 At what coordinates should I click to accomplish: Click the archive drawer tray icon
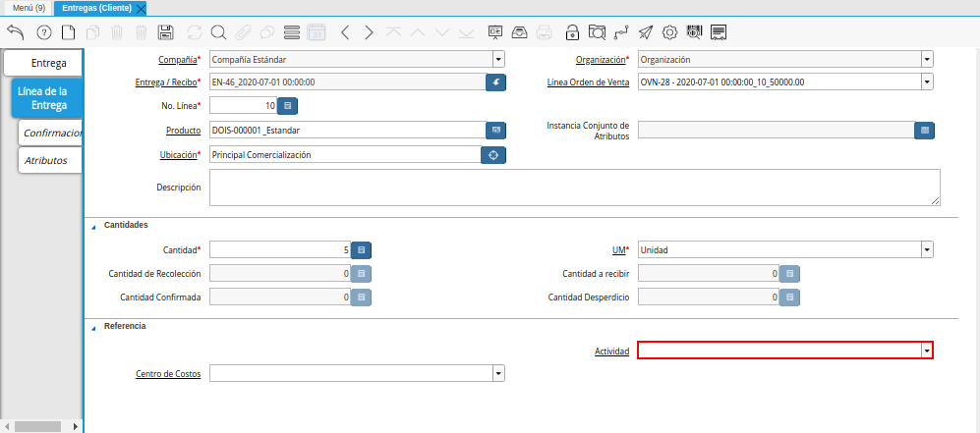coord(520,32)
